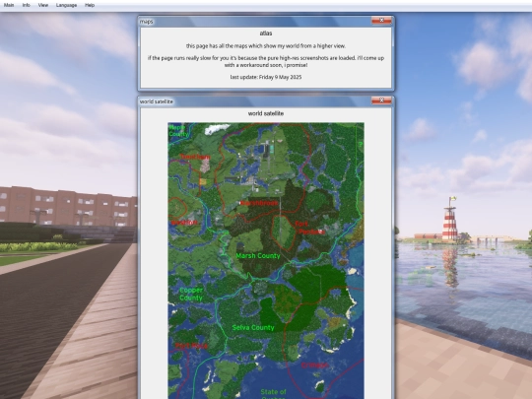This screenshot has width=532, height=399.
Task: Open the Info menu
Action: point(27,5)
